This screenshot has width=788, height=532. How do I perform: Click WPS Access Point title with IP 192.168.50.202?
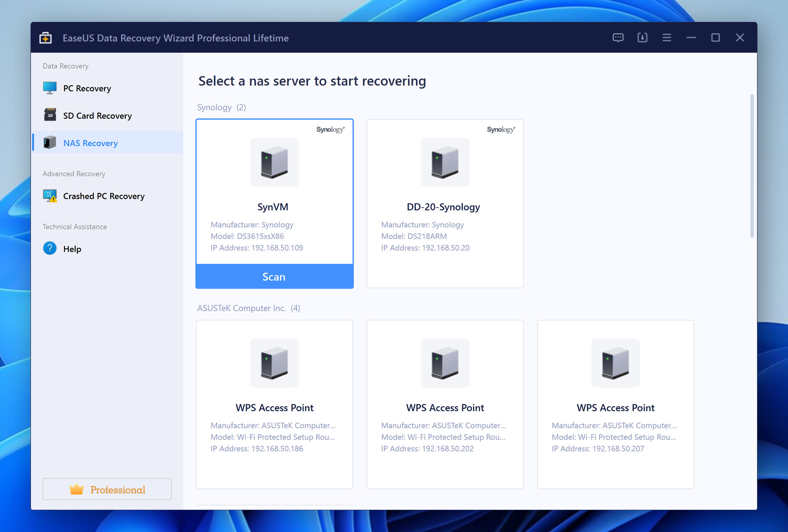pos(445,407)
